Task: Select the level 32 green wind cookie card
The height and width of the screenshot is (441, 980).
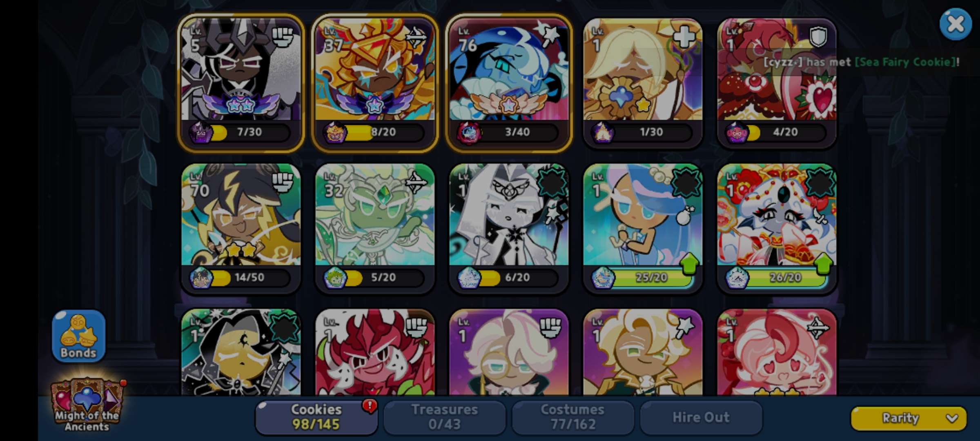Action: coord(375,229)
